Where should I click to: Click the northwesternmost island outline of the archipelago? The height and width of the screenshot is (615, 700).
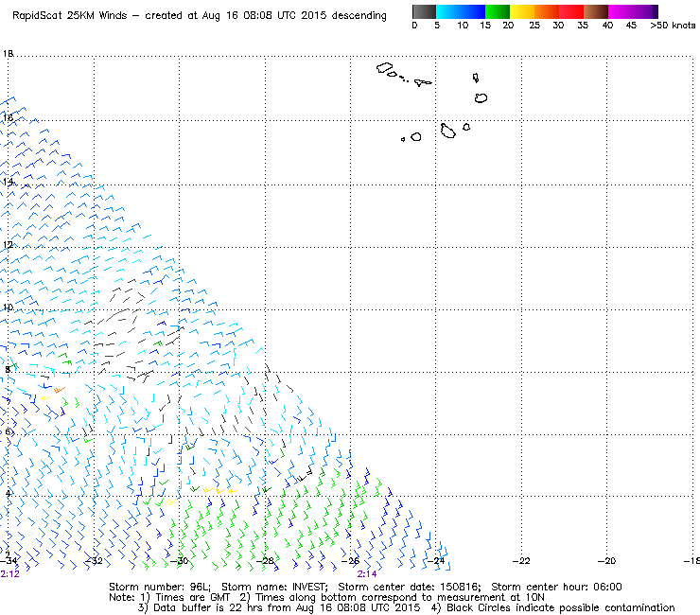click(x=384, y=68)
